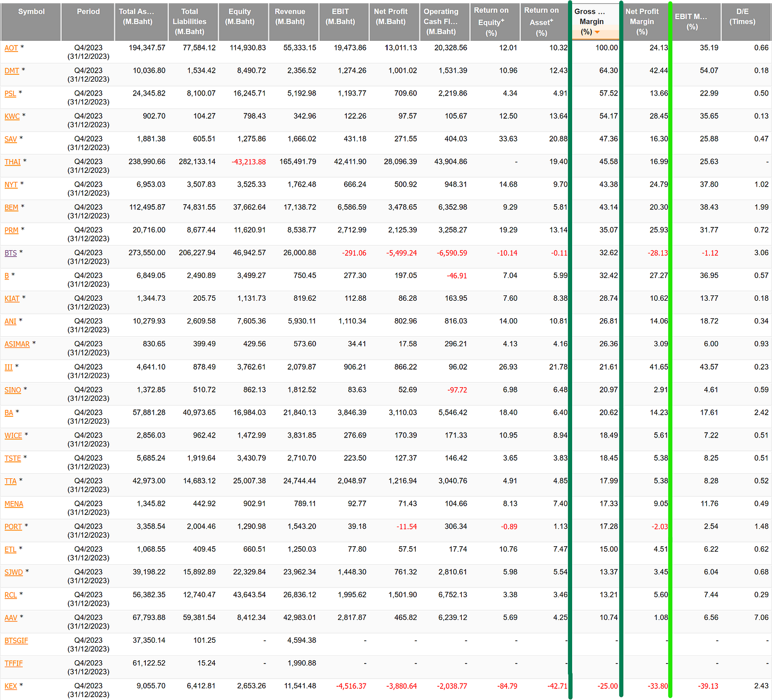Image resolution: width=772 pixels, height=700 pixels.
Task: Open the WICE stock symbol link
Action: [13, 436]
